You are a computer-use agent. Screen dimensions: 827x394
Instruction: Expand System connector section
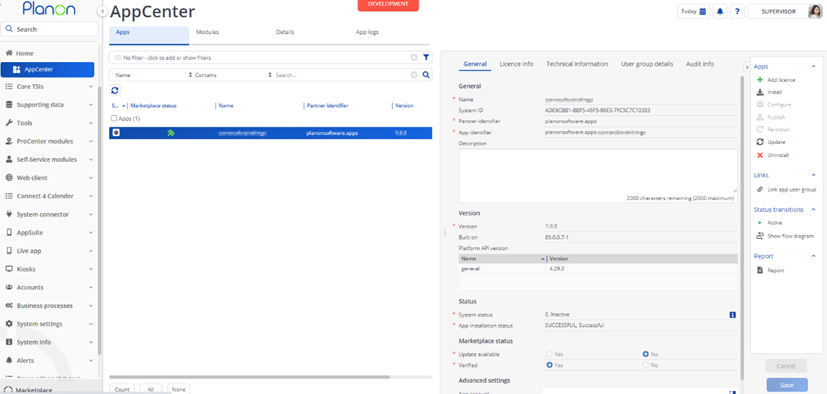(x=91, y=215)
